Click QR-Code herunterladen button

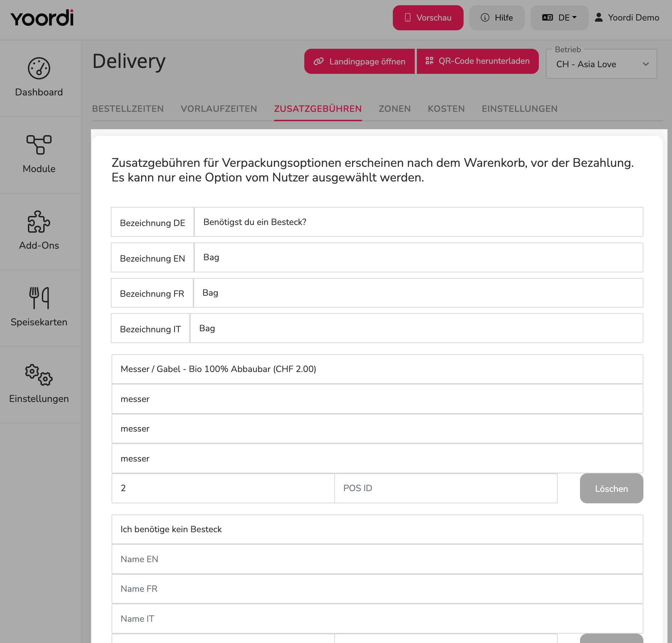point(478,61)
